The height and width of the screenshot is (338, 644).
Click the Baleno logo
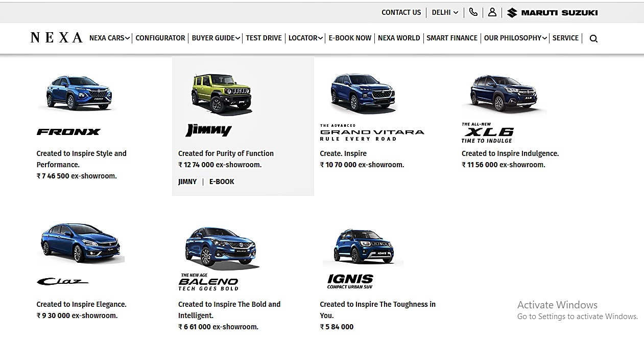208,282
